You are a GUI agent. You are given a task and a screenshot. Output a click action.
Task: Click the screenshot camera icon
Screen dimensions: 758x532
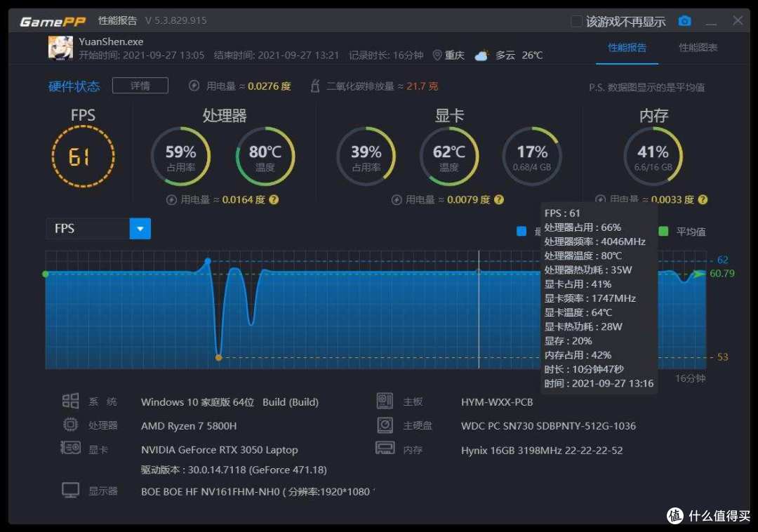[684, 21]
